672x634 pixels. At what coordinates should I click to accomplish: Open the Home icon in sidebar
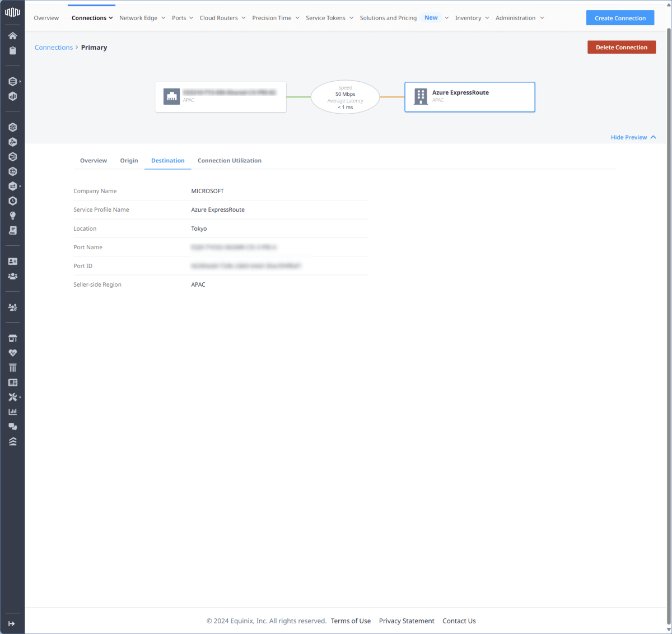click(x=12, y=36)
